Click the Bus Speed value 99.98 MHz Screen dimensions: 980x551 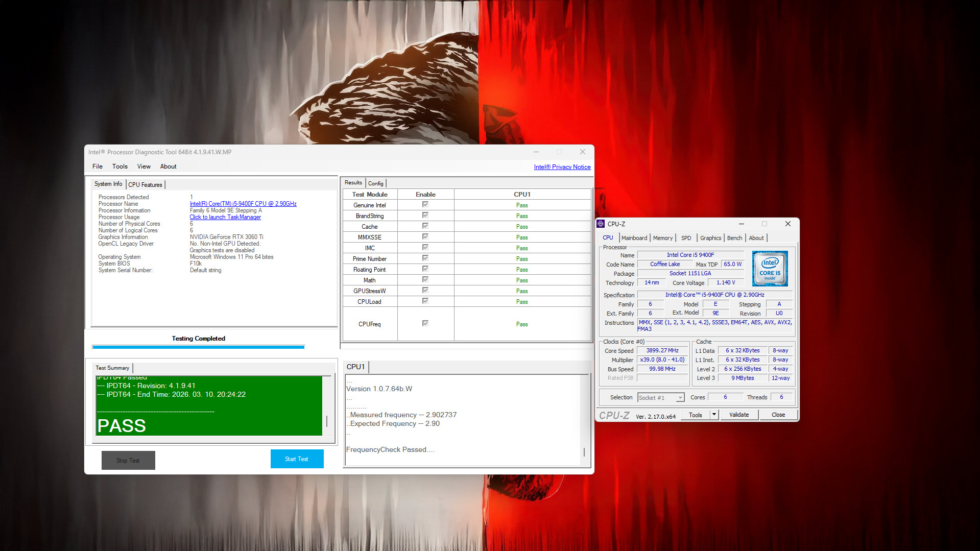pyautogui.click(x=662, y=369)
